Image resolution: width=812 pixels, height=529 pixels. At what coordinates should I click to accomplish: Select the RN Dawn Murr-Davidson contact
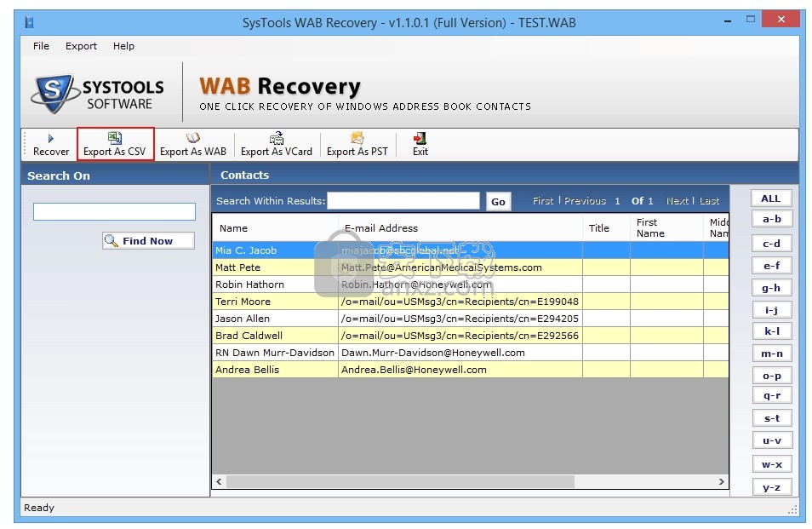point(470,353)
